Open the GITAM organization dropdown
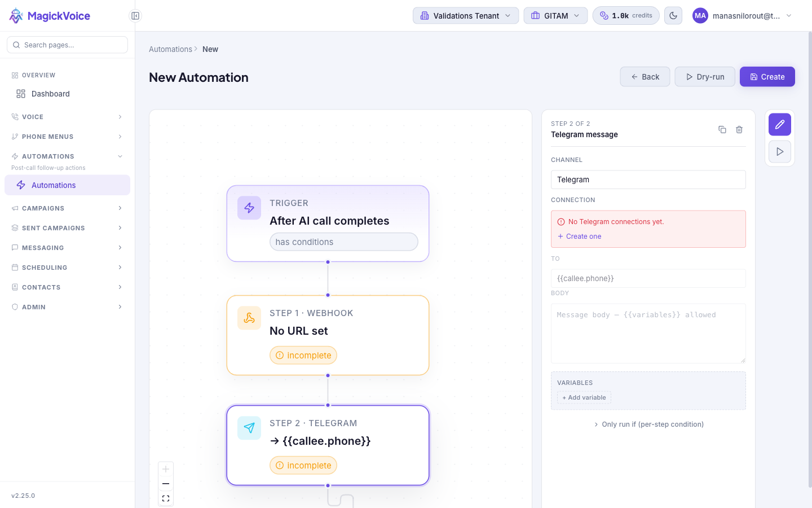The width and height of the screenshot is (812, 508). [555, 16]
